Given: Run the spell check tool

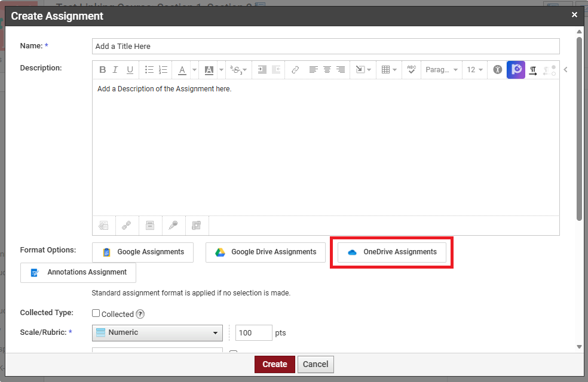Looking at the screenshot, I should (x=411, y=70).
